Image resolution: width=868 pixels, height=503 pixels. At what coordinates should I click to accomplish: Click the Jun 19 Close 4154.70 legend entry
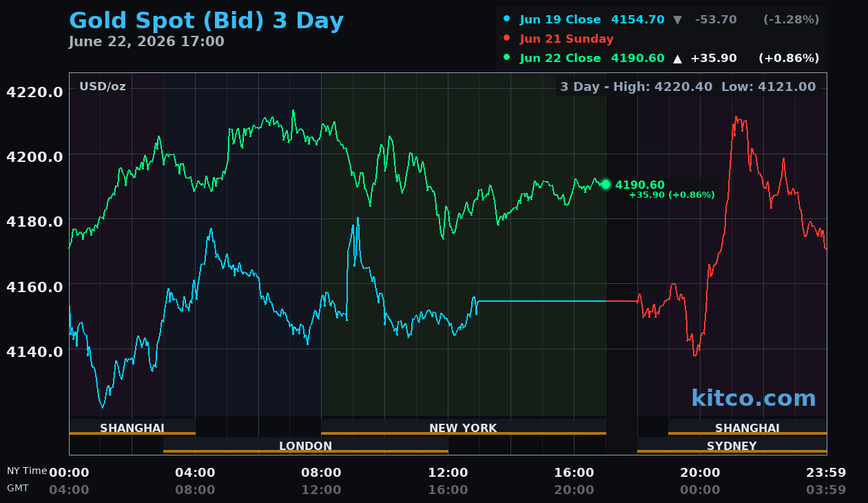pyautogui.click(x=592, y=20)
